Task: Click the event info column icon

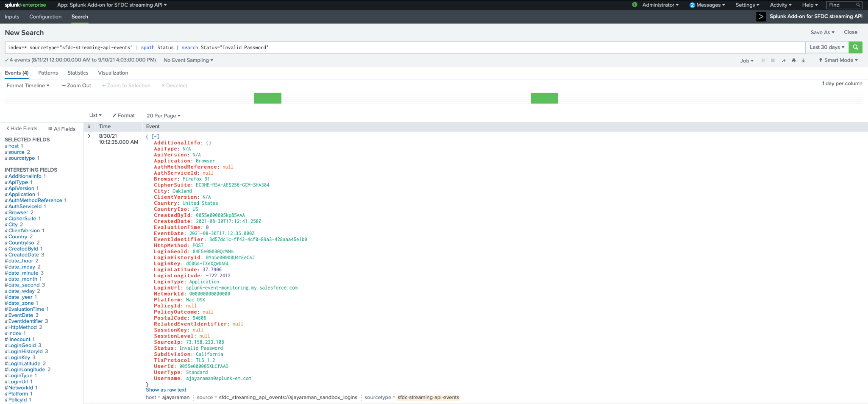Action: tap(89, 126)
